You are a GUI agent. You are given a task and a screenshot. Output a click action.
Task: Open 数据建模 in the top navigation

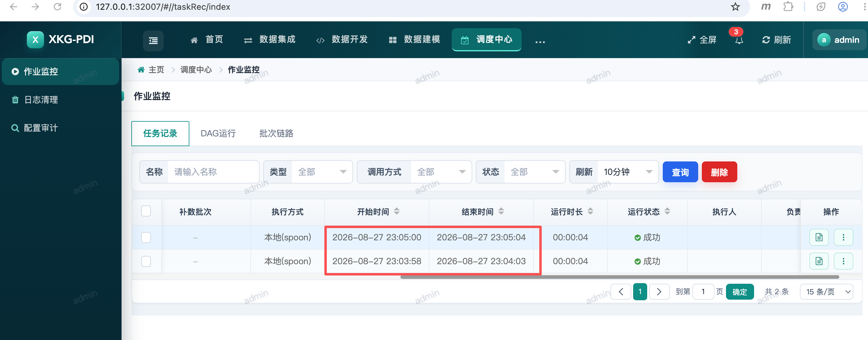tap(414, 39)
